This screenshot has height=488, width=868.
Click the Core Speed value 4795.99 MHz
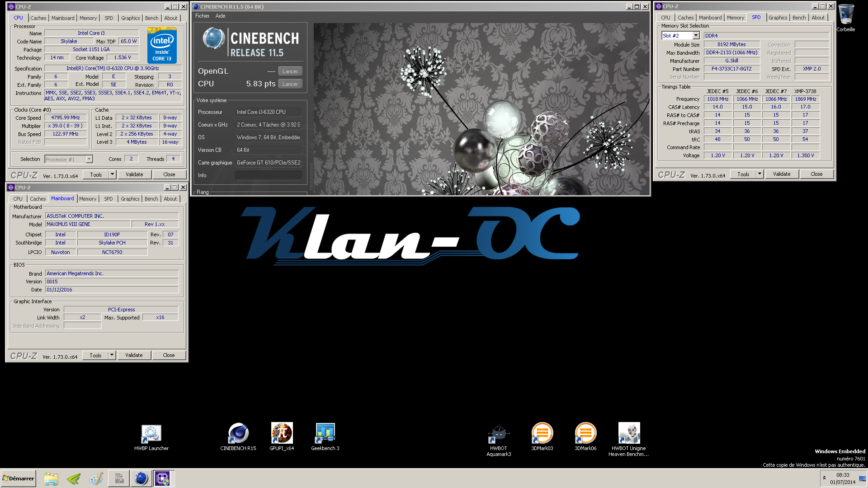point(66,117)
